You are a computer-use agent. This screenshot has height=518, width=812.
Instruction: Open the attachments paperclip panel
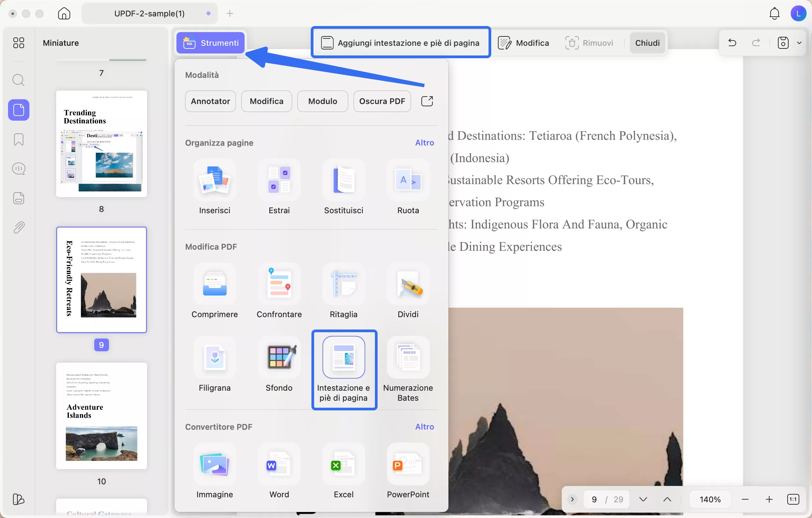tap(19, 227)
